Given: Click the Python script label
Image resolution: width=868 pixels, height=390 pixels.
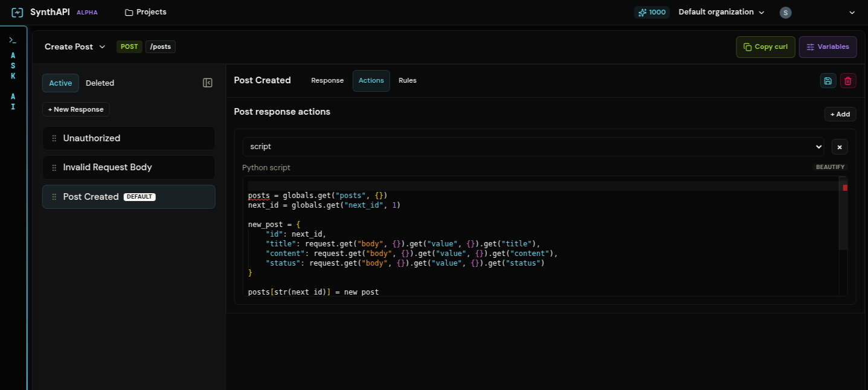Looking at the screenshot, I should (266, 168).
